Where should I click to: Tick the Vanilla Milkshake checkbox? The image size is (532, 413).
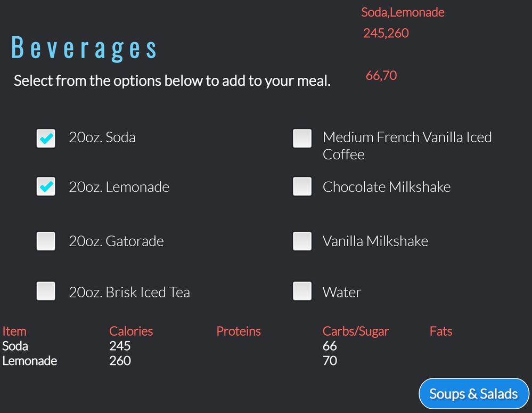(302, 241)
